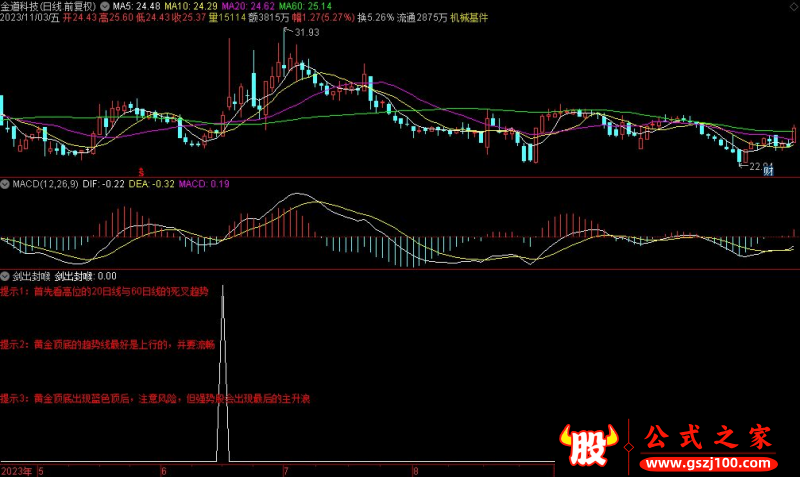Image resolution: width=800 pixels, height=477 pixels.
Task: Click the 剑出封喉: 0.00 value
Action: [86, 277]
